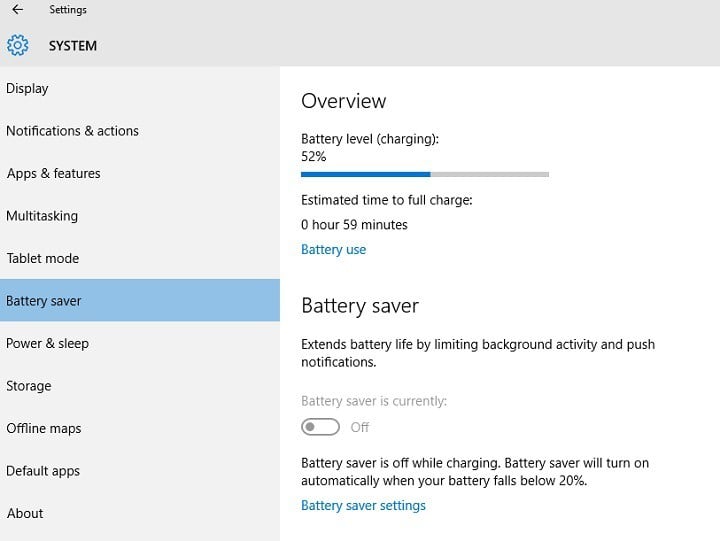The image size is (720, 541).
Task: Click the Battery saver section heading
Action: pos(360,306)
